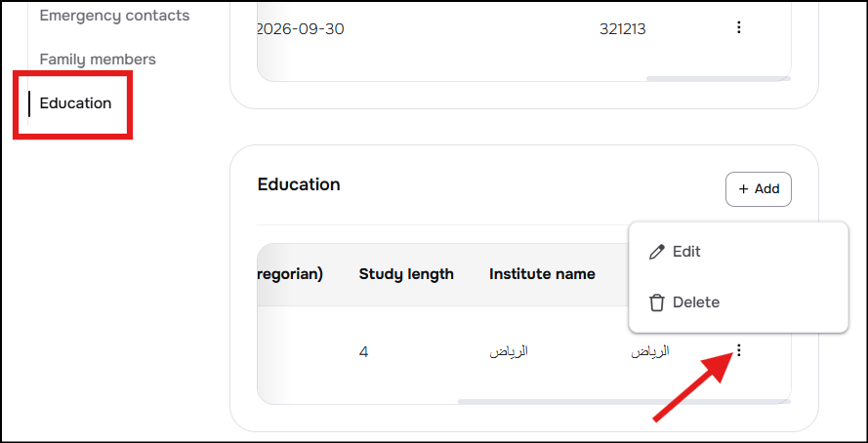Select the Education sidebar item
Viewport: 868px width, 443px height.
point(76,103)
